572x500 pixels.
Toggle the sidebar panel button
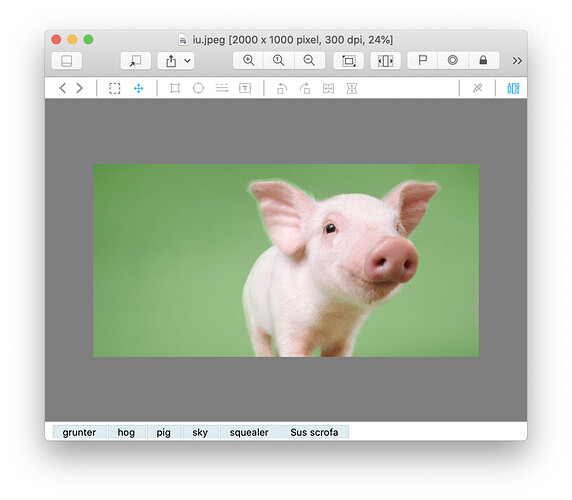pyautogui.click(x=67, y=61)
